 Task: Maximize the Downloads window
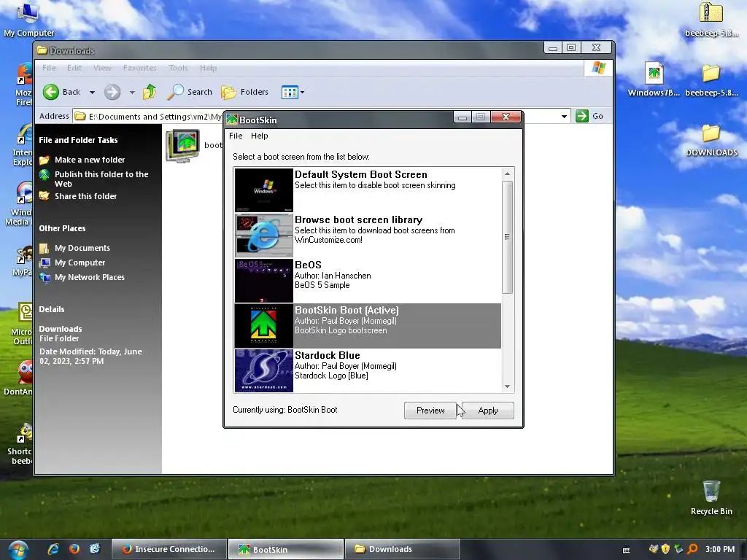(x=570, y=47)
